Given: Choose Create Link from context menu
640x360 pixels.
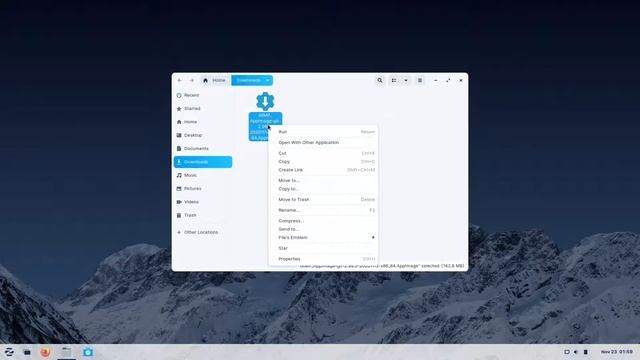Looking at the screenshot, I should 323,170.
